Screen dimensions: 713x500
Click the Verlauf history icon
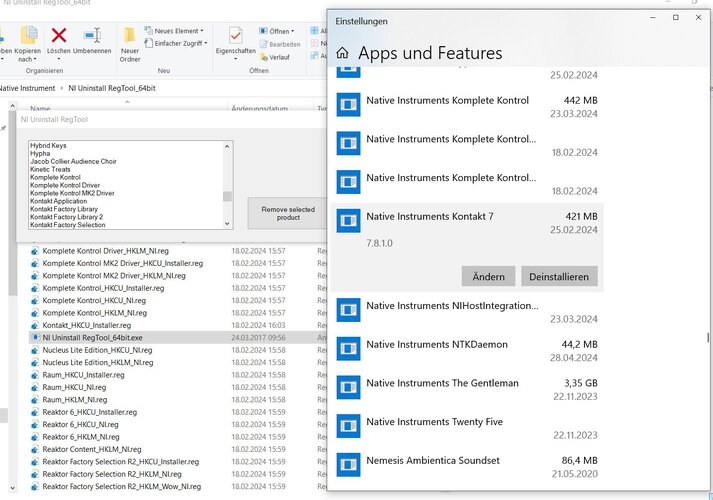(264, 57)
